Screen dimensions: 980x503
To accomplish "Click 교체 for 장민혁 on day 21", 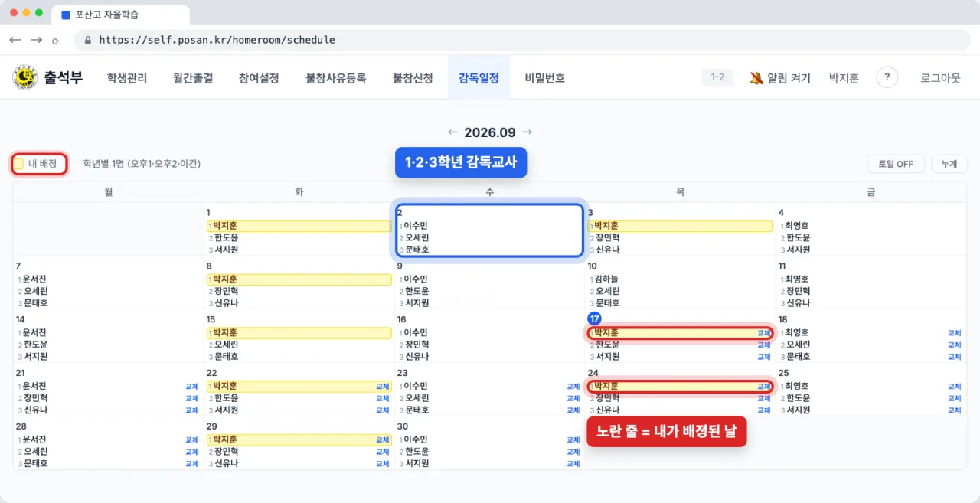I will [x=191, y=398].
